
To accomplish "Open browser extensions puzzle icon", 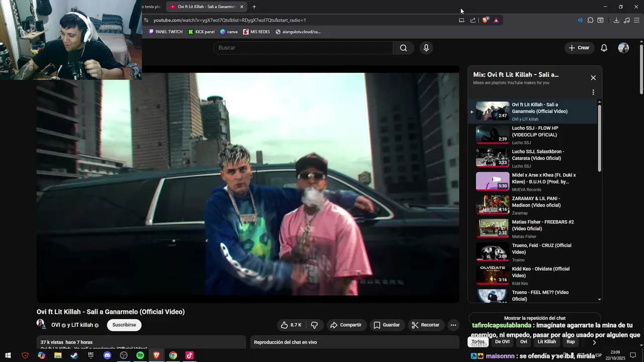I will [590, 20].
